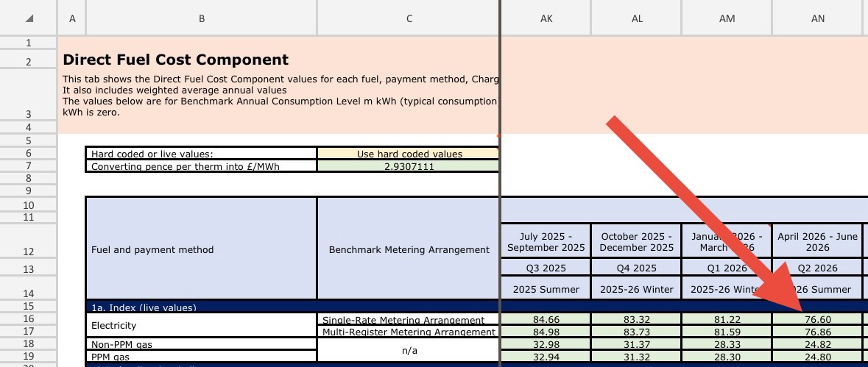868x367 pixels.
Task: Select the '2025 Summer' season cell
Action: (546, 289)
